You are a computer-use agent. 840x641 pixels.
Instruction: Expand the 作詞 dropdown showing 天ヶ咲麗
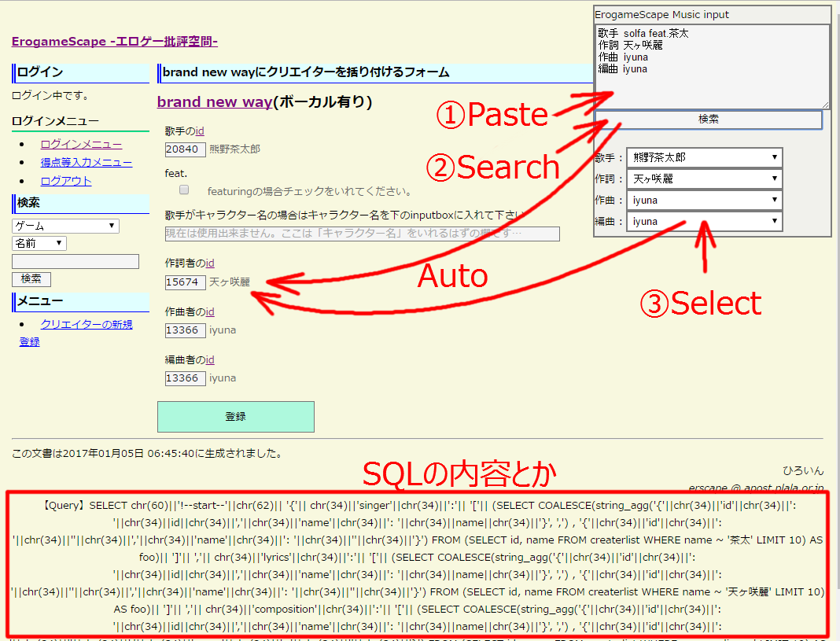click(x=704, y=179)
